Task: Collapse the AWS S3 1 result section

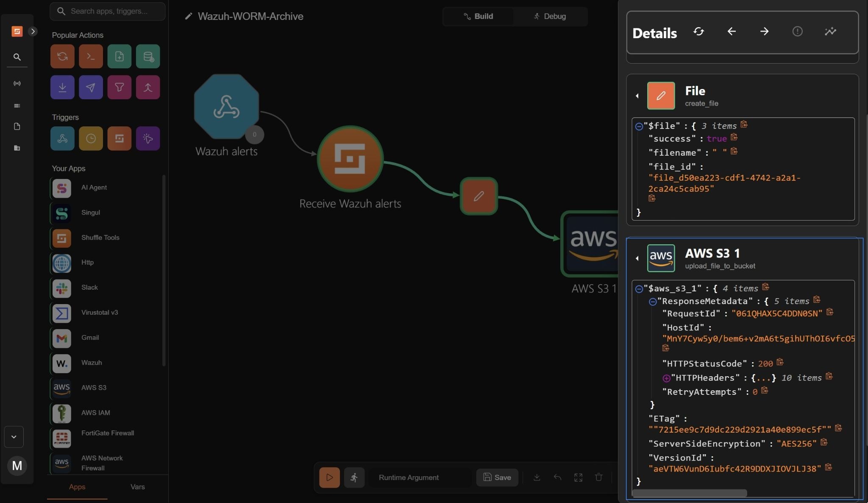Action: click(x=637, y=258)
